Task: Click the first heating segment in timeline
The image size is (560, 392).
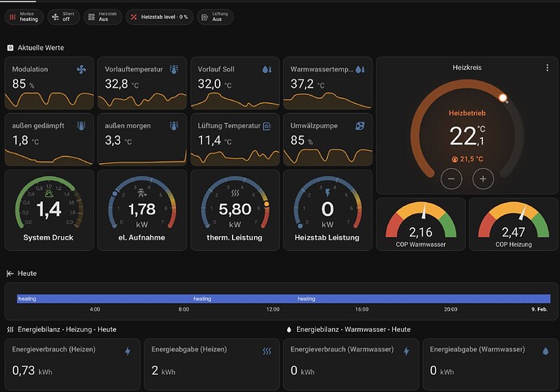Action: click(105, 299)
